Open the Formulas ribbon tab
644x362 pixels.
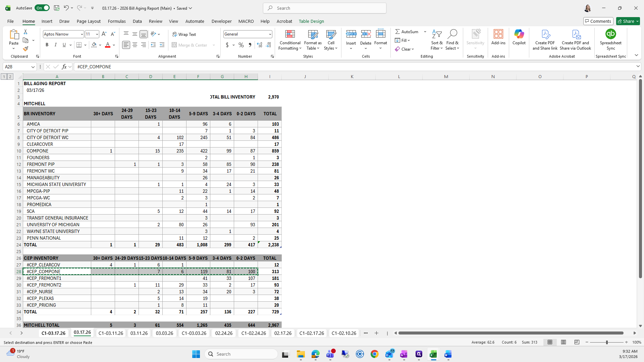[x=117, y=21]
